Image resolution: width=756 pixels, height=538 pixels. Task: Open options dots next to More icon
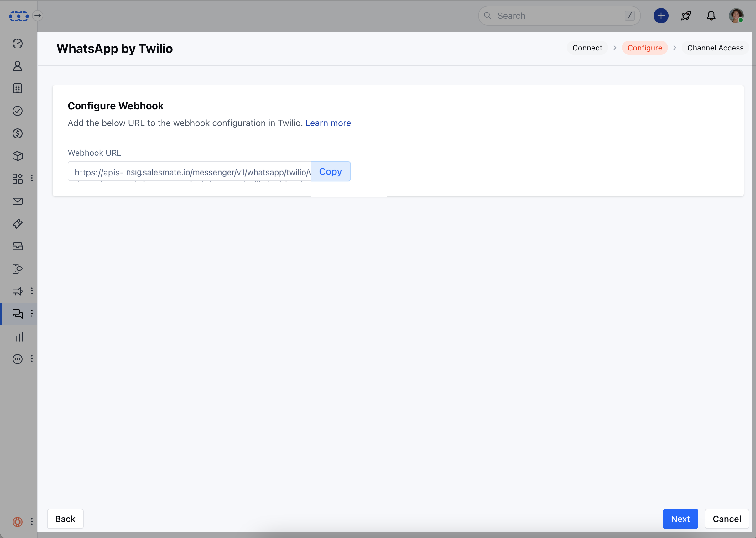tap(32, 359)
